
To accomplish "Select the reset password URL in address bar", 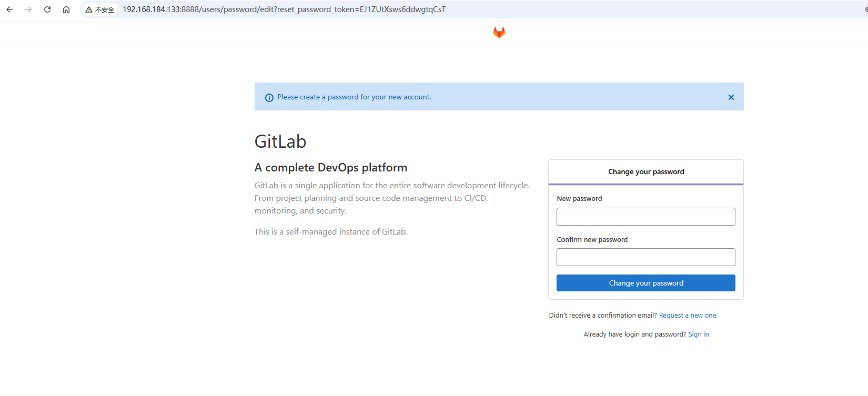I will tap(284, 9).
